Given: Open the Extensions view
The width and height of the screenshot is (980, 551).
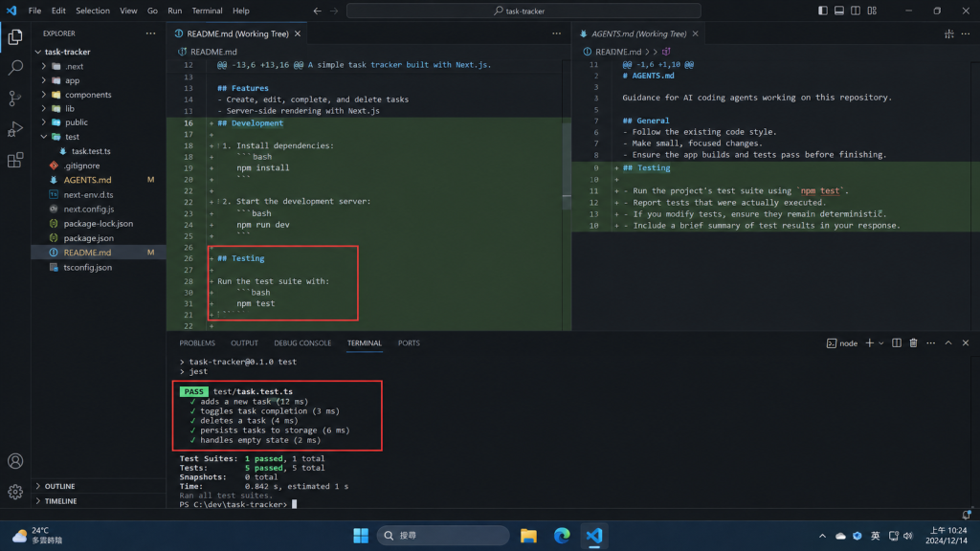Looking at the screenshot, I should (15, 160).
